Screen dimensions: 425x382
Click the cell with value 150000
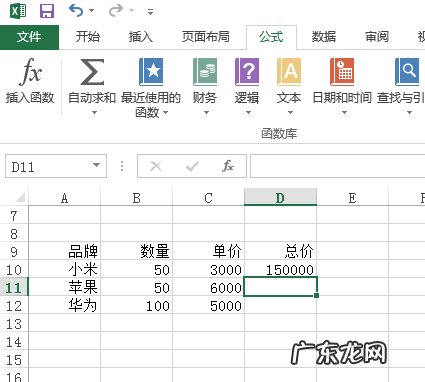280,269
